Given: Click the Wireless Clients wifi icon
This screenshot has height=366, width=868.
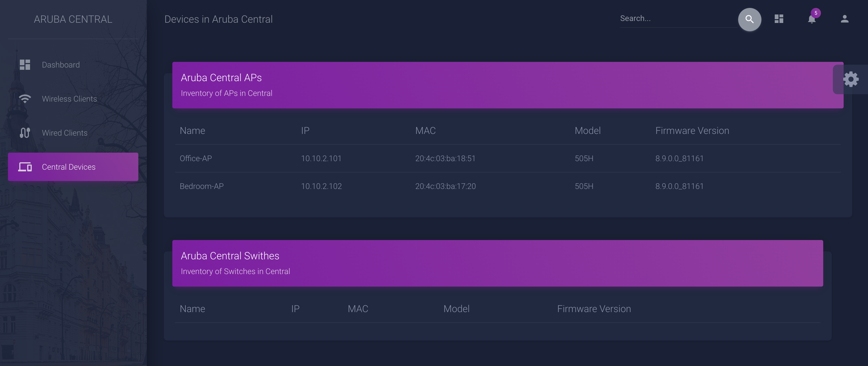Looking at the screenshot, I should [x=25, y=98].
